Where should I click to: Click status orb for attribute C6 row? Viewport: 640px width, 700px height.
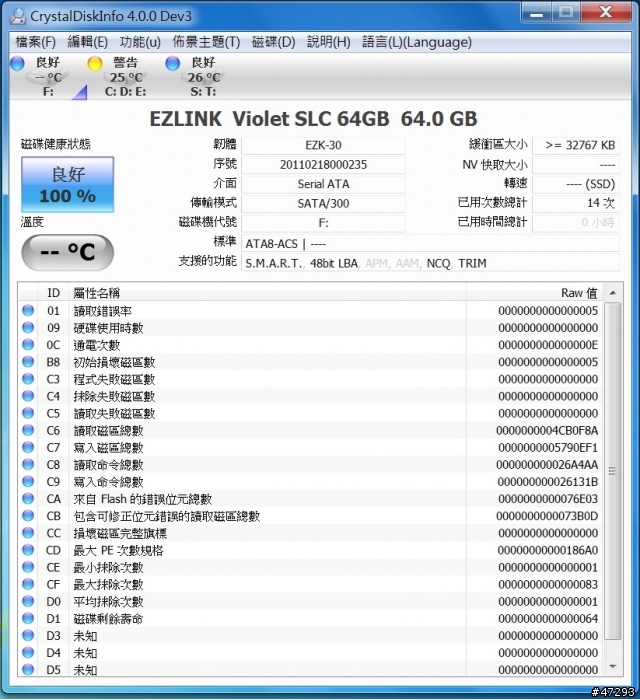[x=28, y=430]
